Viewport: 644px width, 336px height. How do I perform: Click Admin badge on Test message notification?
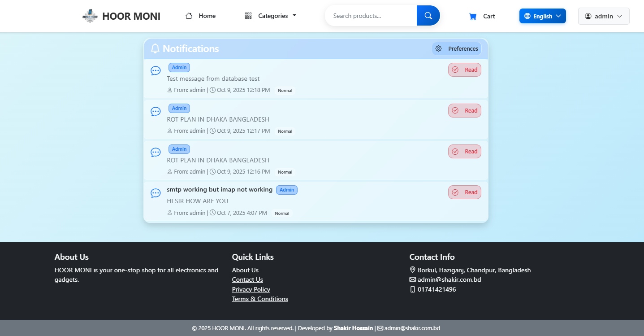click(x=179, y=67)
